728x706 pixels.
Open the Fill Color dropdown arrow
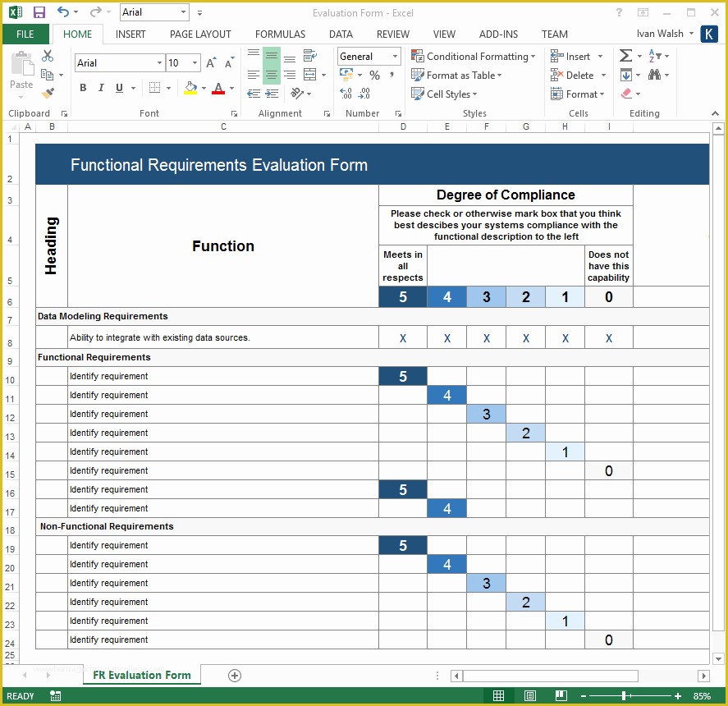(204, 87)
